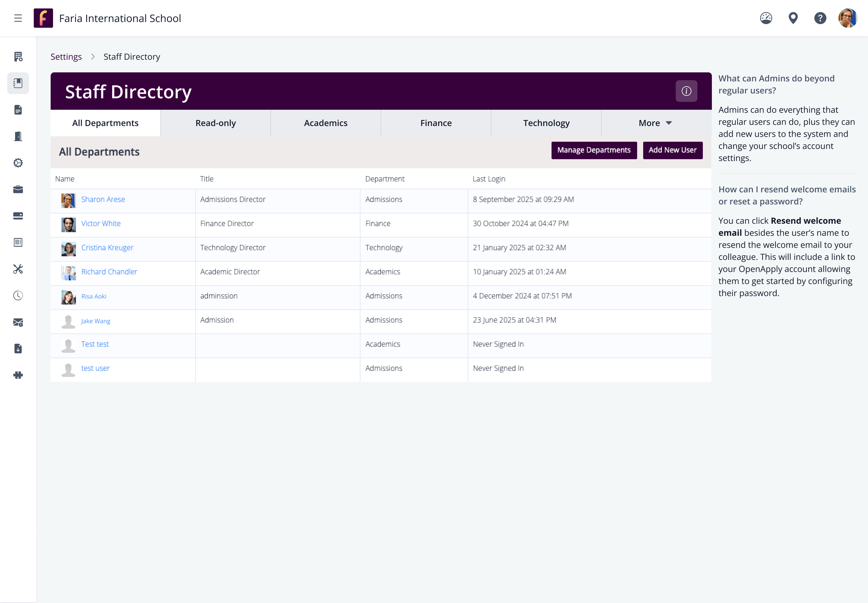Viewport: 868px width, 603px height.
Task: Click the Manage Departments button
Action: click(x=594, y=150)
